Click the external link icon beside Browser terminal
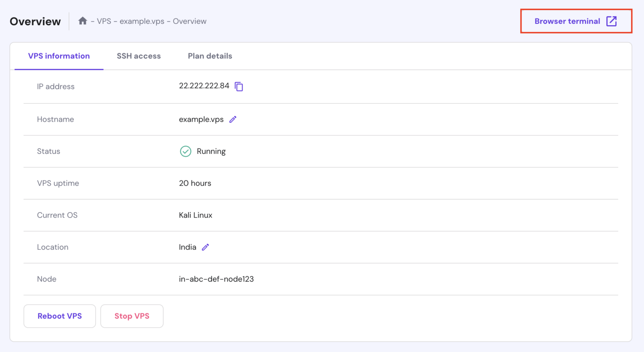The width and height of the screenshot is (644, 352). tap(612, 21)
